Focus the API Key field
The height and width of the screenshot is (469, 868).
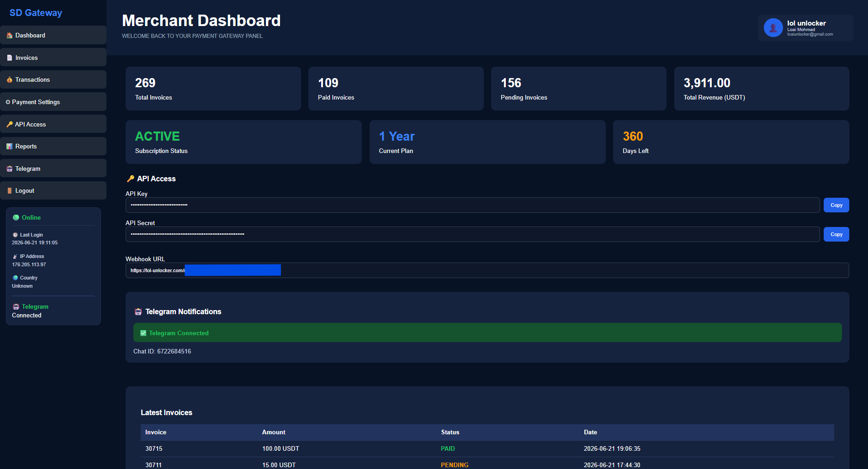[x=472, y=205]
